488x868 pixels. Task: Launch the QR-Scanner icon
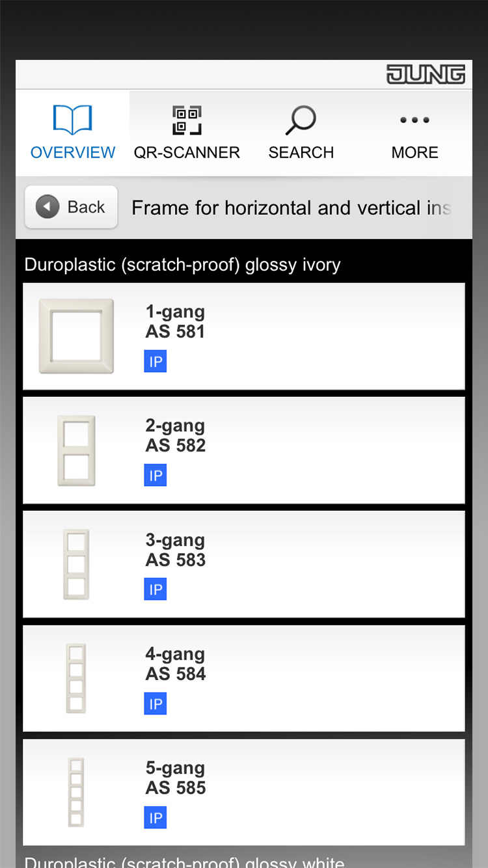(x=187, y=120)
